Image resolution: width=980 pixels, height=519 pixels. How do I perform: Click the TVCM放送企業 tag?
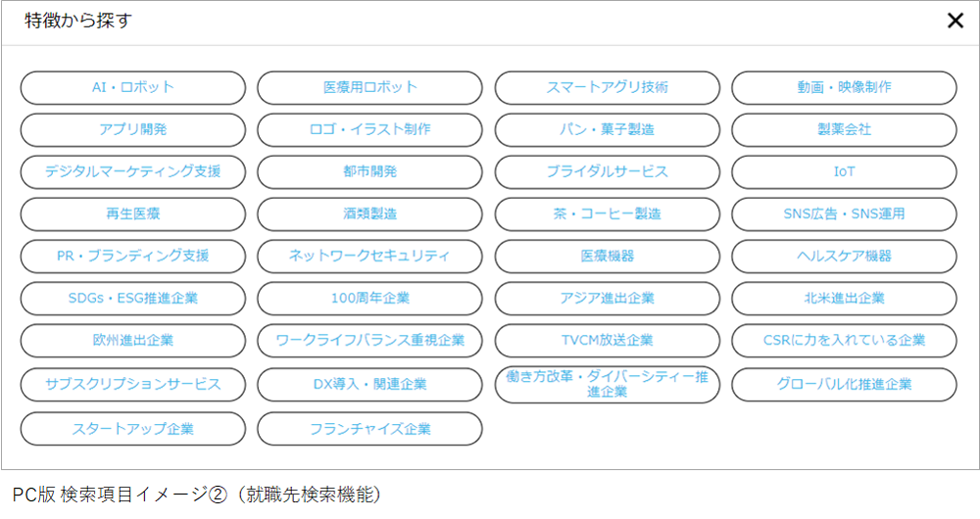click(607, 340)
